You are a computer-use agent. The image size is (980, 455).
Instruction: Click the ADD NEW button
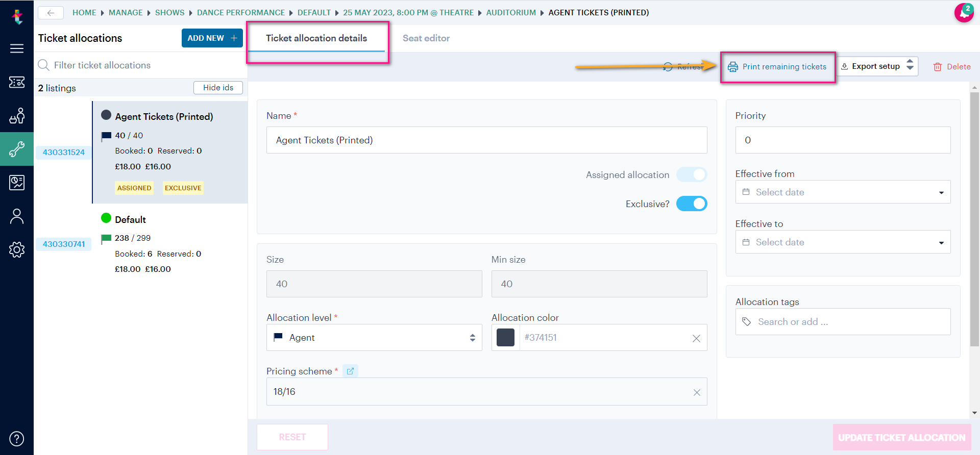click(x=212, y=38)
